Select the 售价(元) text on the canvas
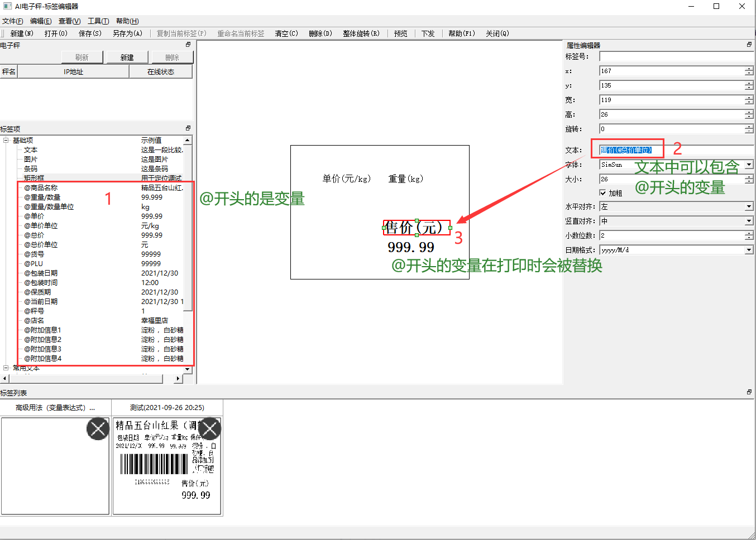This screenshot has width=756, height=540. [x=417, y=228]
